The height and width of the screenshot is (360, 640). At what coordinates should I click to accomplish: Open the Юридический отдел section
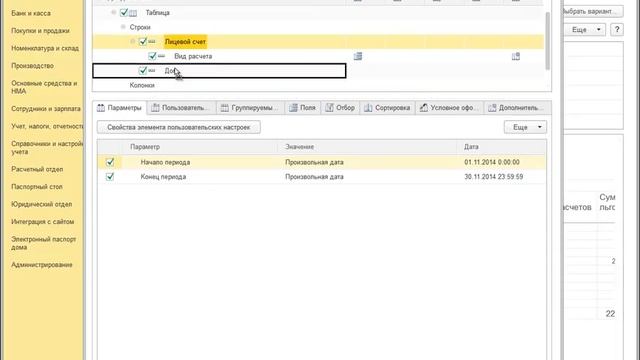coord(42,204)
